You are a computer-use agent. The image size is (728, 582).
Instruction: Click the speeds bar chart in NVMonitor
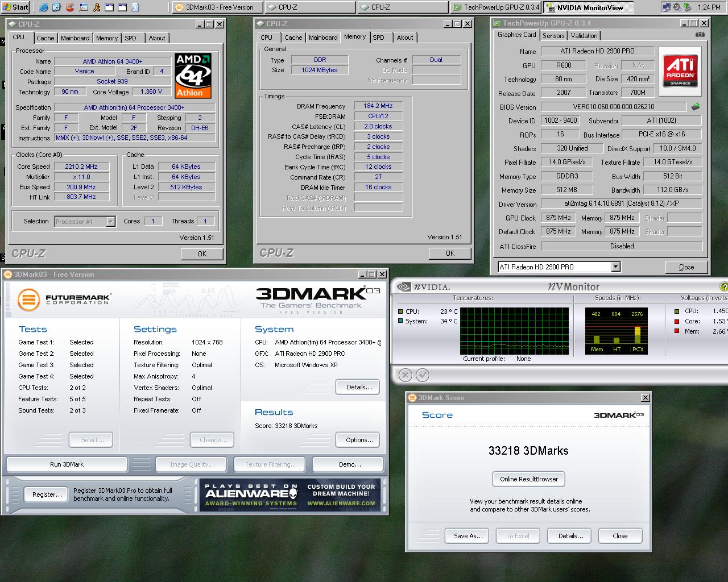[617, 331]
